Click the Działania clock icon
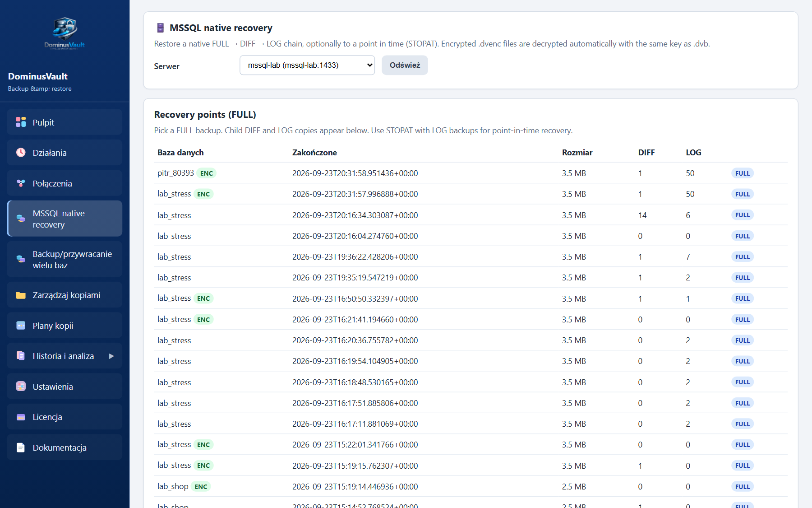This screenshot has height=508, width=812. point(21,152)
